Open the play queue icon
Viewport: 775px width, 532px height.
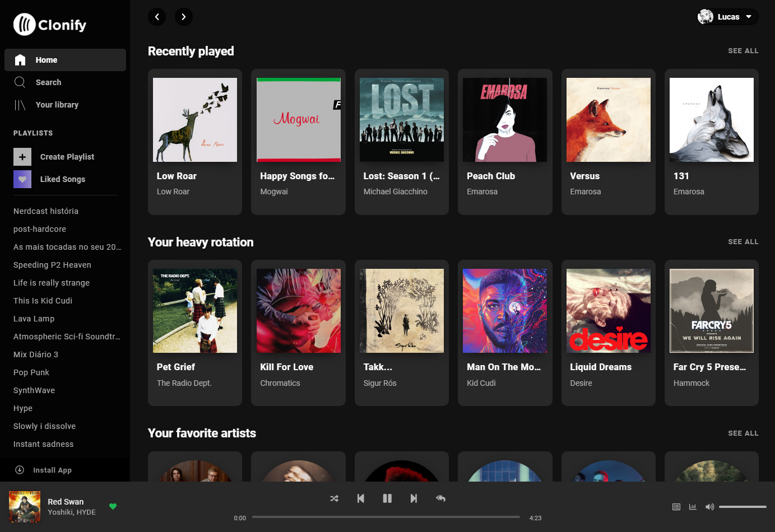676,507
